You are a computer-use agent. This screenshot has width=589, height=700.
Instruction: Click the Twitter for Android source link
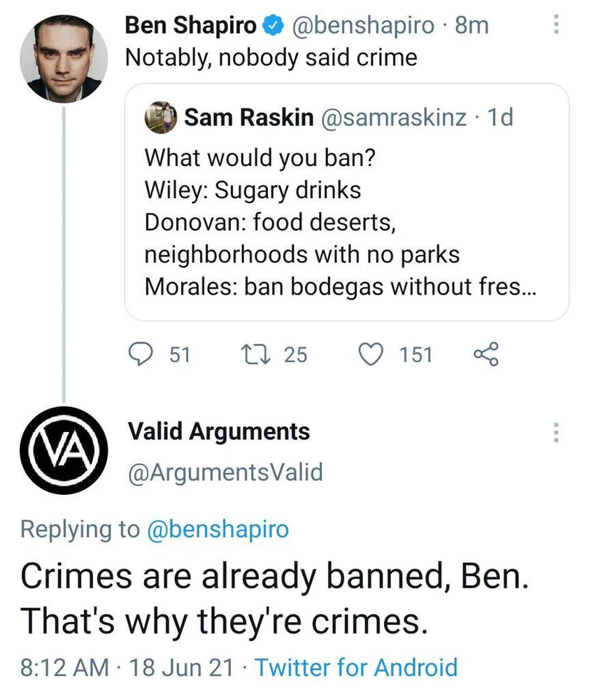tap(355, 666)
